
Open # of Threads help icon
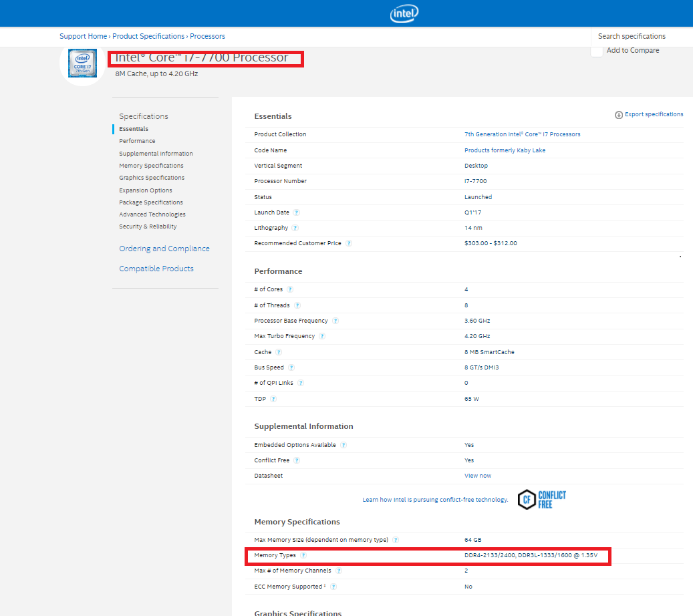(x=297, y=305)
